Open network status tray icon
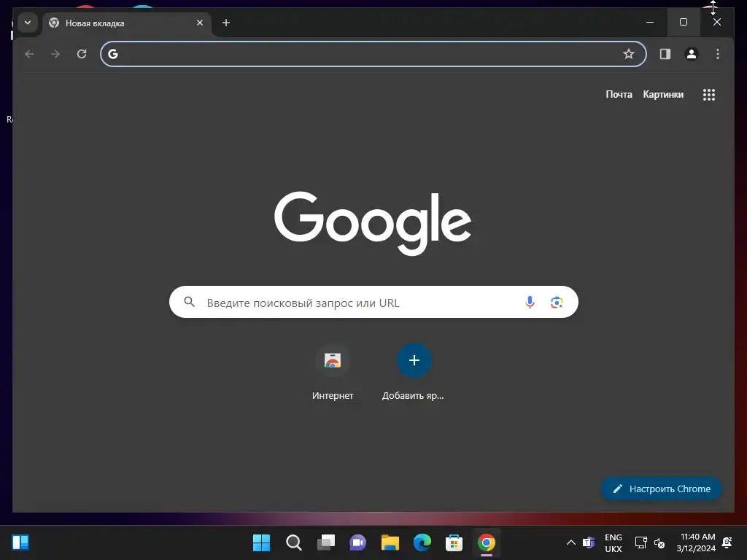 (x=641, y=542)
